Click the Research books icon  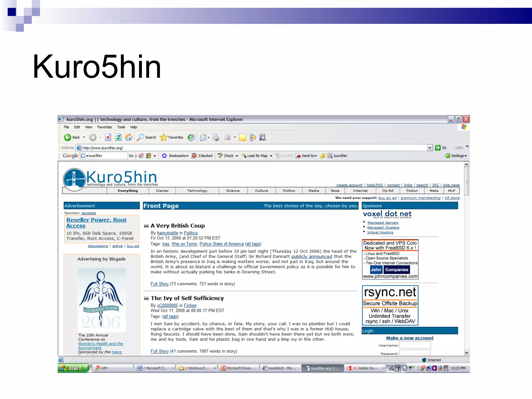click(263, 137)
